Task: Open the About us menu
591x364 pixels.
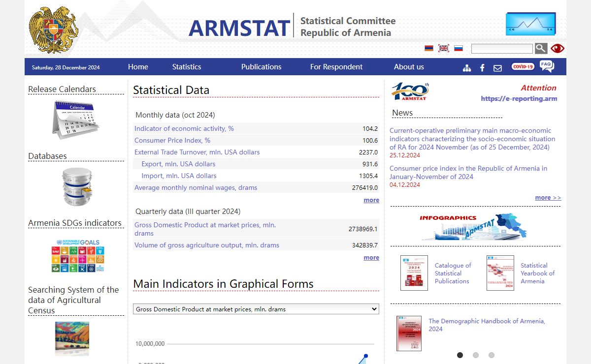Action: click(x=409, y=67)
